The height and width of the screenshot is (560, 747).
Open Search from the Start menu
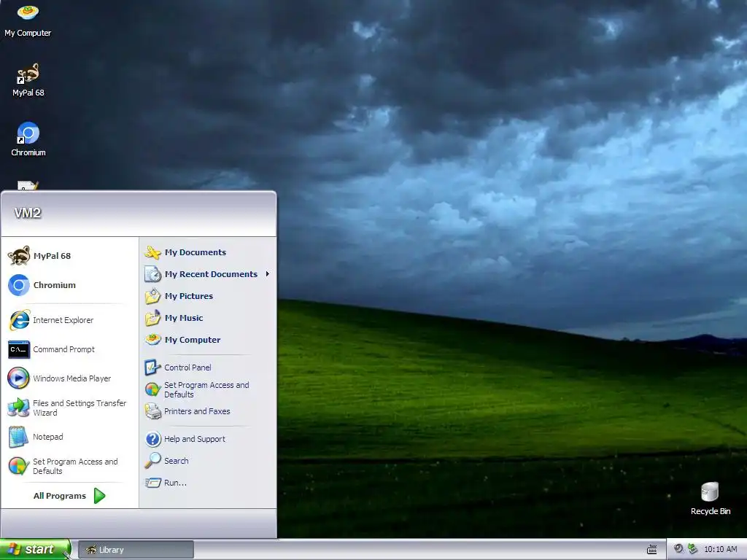click(x=208, y=461)
